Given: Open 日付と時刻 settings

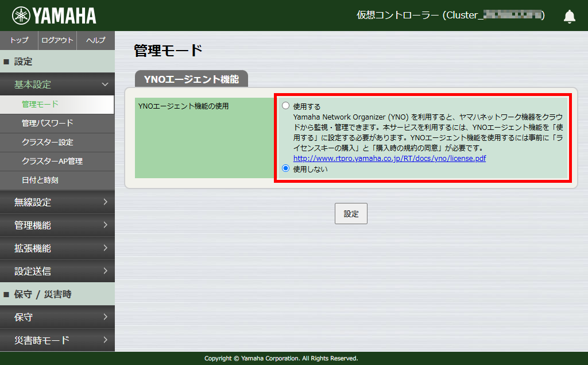Looking at the screenshot, I should (57, 180).
